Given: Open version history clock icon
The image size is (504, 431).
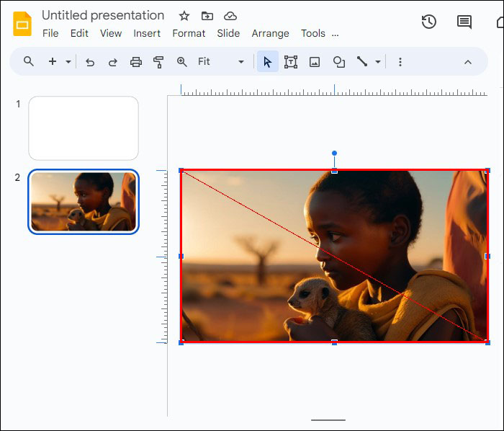Looking at the screenshot, I should coord(428,22).
